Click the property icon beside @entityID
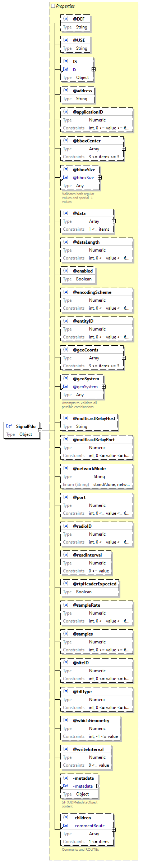The width and height of the screenshot is (143, 868). (66, 321)
